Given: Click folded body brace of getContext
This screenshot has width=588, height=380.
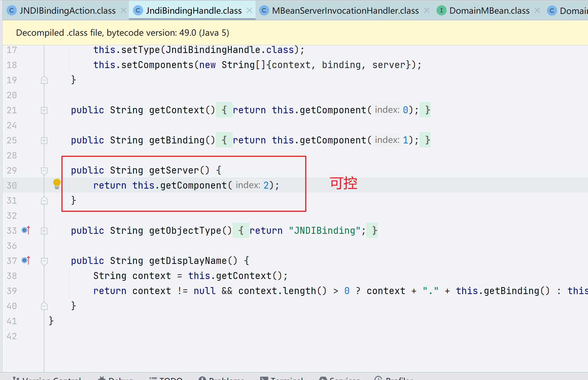Looking at the screenshot, I should click(x=224, y=110).
